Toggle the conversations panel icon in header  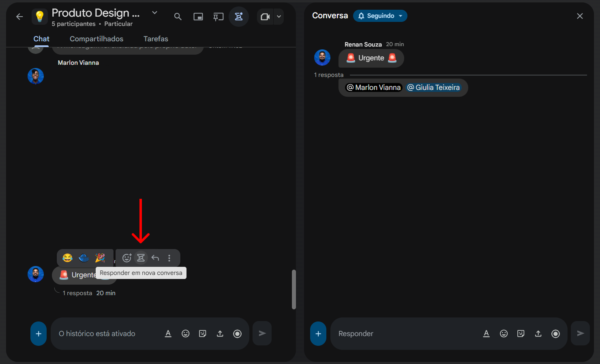[238, 17]
